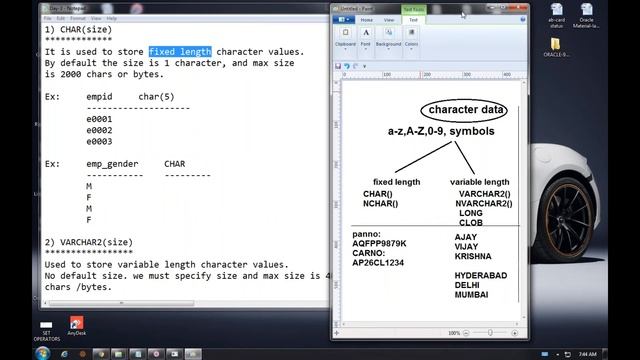
Task: Click the 'e0002' line in Notepad
Action: click(99, 130)
